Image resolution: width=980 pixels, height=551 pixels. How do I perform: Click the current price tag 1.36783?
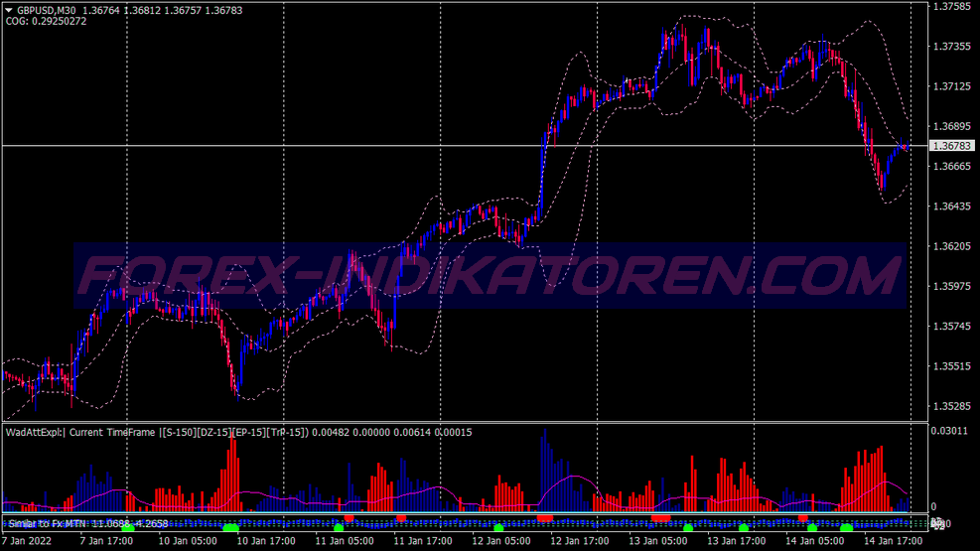[952, 146]
